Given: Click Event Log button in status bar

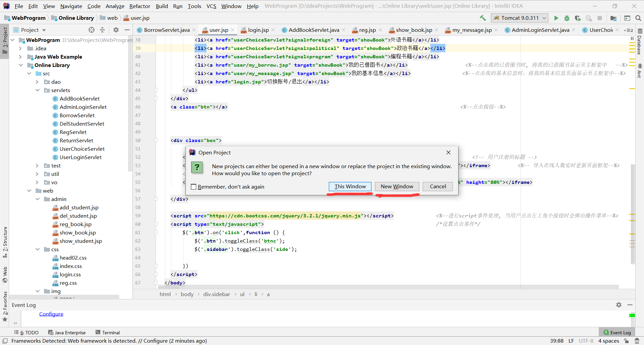Looking at the screenshot, I should 617,333.
